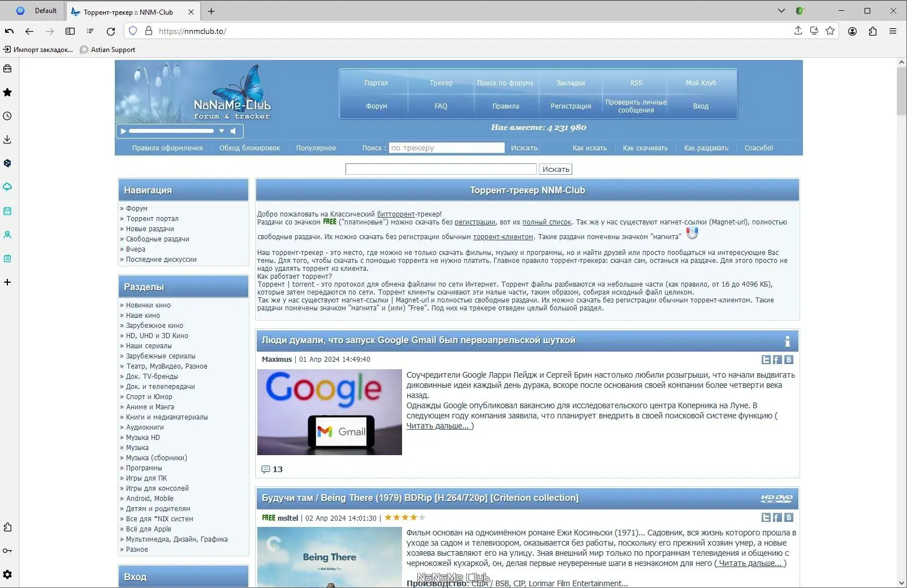Click the info icon on the Gmail article header

coord(787,341)
